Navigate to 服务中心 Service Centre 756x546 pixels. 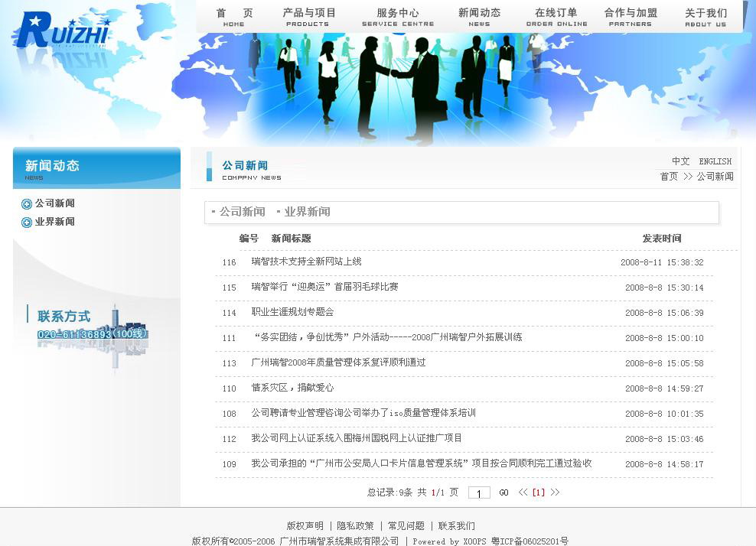click(x=397, y=17)
